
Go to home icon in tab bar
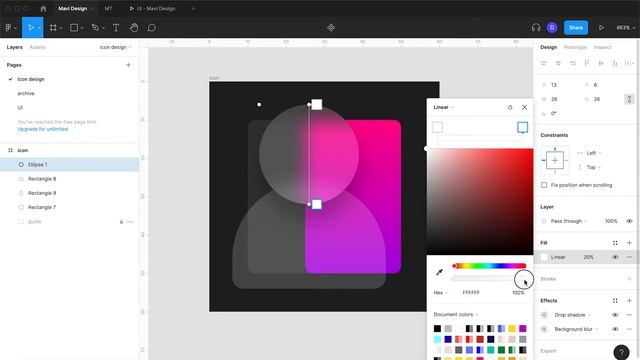pyautogui.click(x=43, y=8)
